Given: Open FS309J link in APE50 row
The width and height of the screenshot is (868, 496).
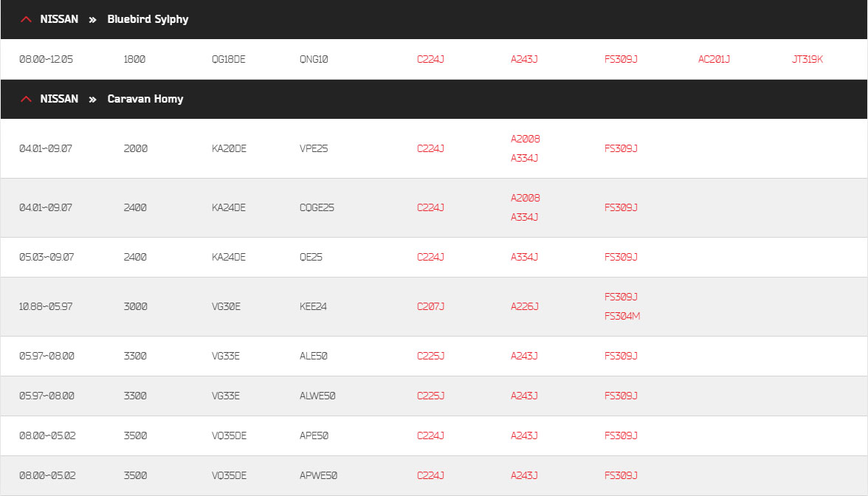Looking at the screenshot, I should pyautogui.click(x=621, y=435).
